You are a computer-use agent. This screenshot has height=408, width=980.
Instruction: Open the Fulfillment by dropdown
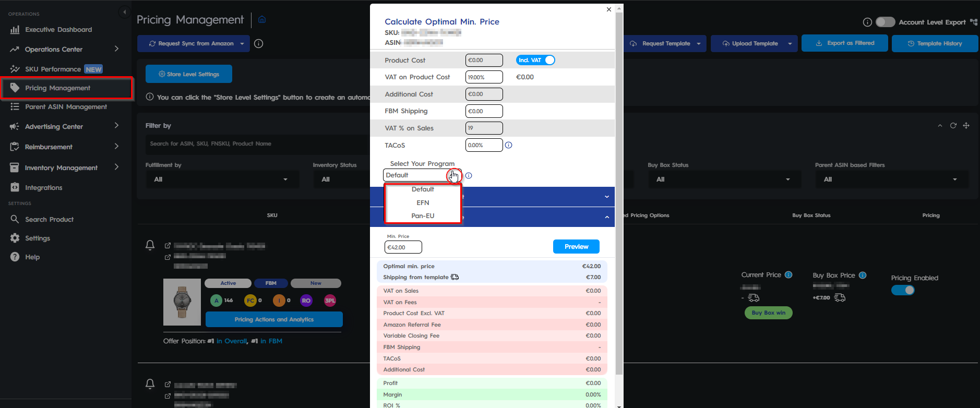point(222,179)
